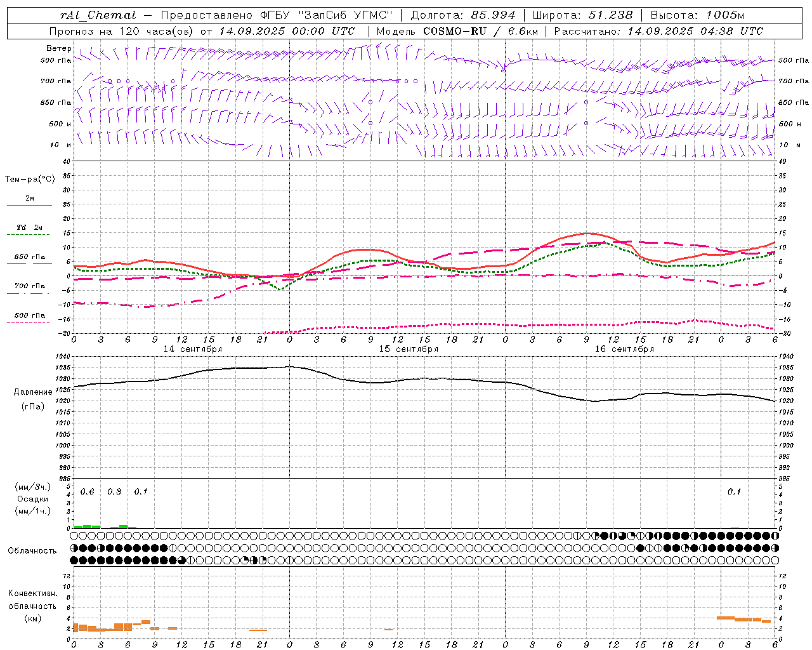This screenshot has width=812, height=650.
Task: Click the 0.3 precipitation amount value
Action: 114,492
